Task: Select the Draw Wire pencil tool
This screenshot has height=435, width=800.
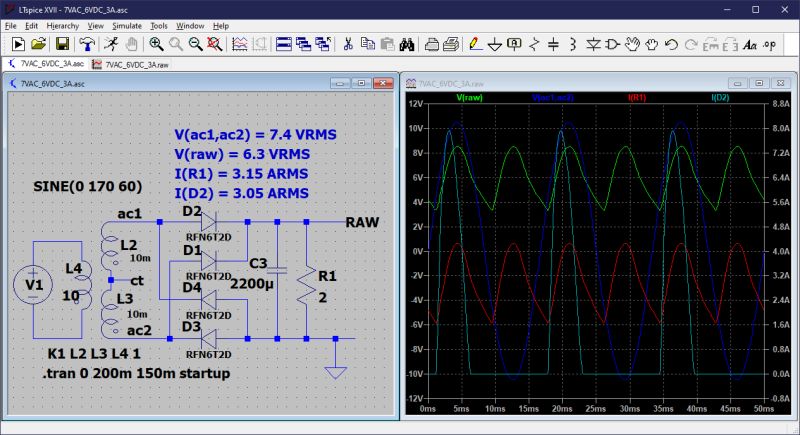Action: pos(475,45)
